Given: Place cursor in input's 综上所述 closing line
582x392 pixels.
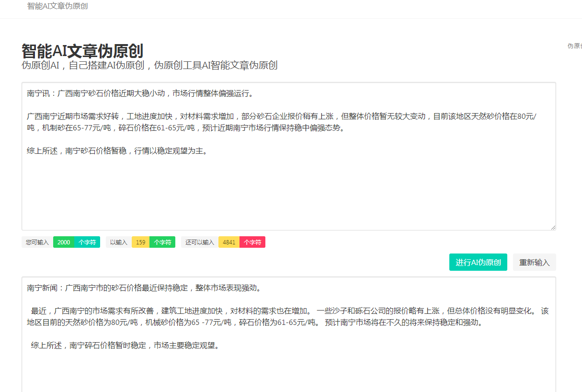Looking at the screenshot, I should (117, 151).
